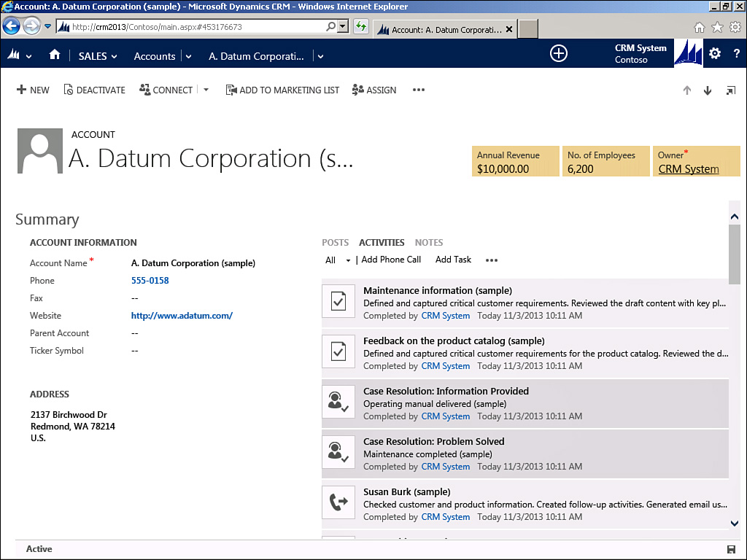Click CONNECT in the command bar
747x560 pixels.
(166, 90)
